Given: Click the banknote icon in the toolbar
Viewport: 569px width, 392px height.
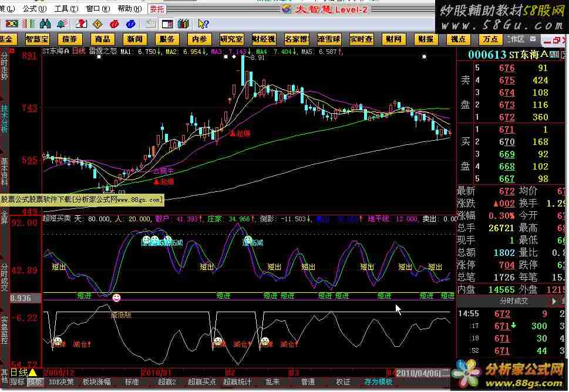Looking at the screenshot, I should point(11,24).
